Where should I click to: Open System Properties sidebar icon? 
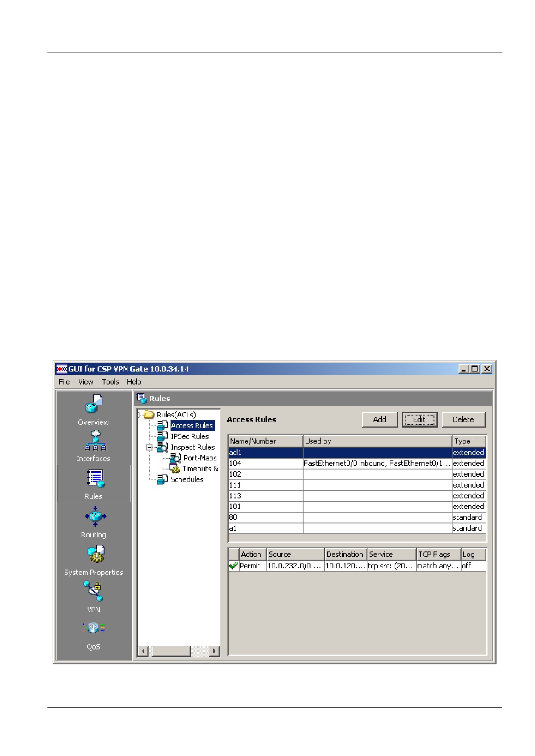(95, 554)
